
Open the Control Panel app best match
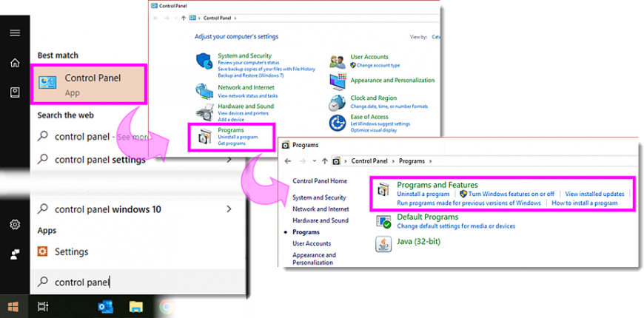point(88,84)
